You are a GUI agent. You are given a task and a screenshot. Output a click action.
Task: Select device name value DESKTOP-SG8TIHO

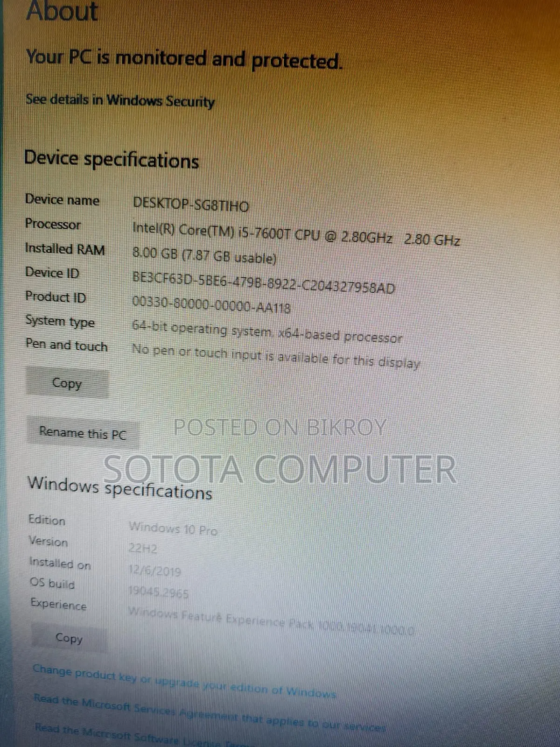point(191,204)
